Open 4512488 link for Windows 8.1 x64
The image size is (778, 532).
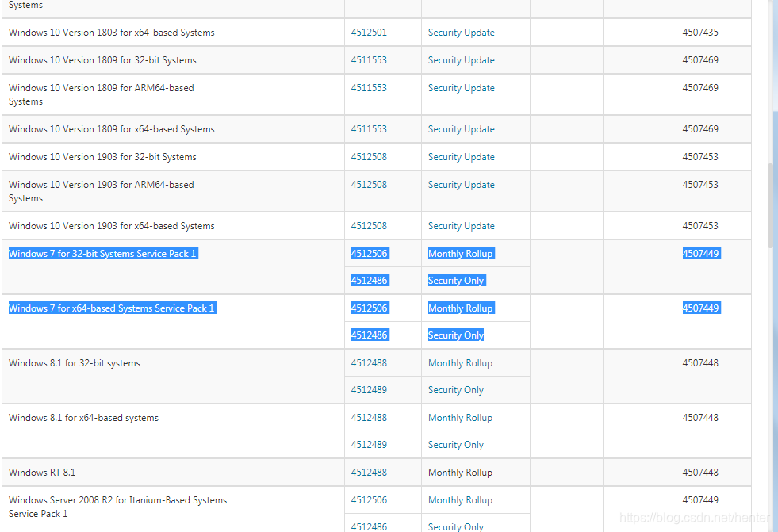tap(369, 418)
